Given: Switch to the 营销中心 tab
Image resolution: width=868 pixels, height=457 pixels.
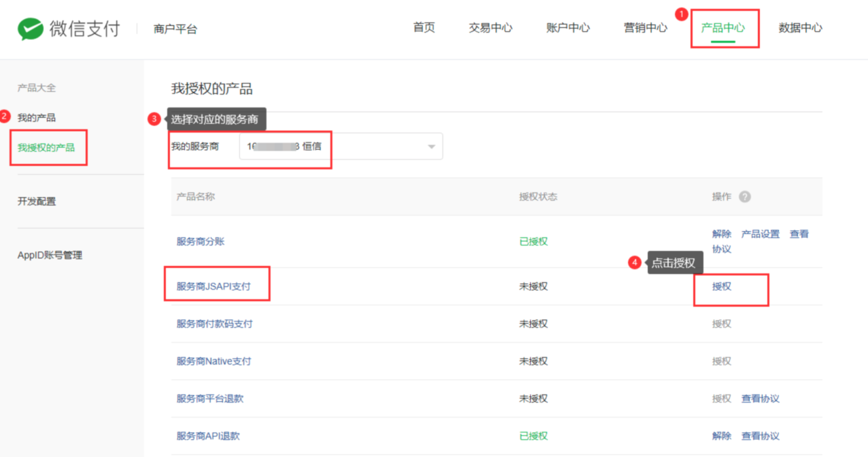Looking at the screenshot, I should 646,28.
